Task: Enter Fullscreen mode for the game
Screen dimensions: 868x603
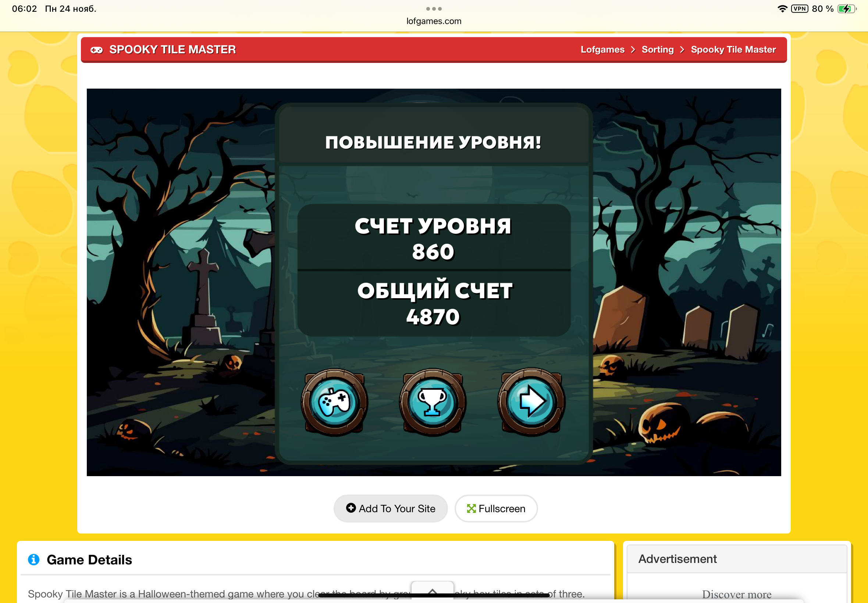Action: coord(496,509)
